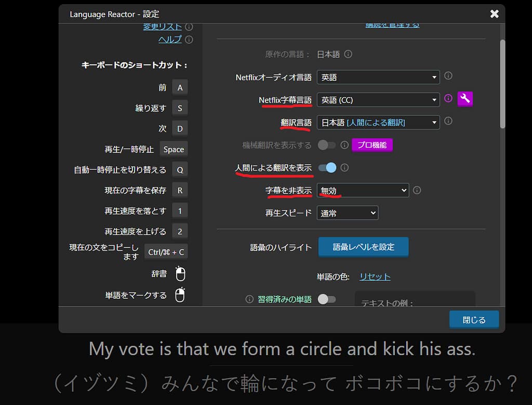532x405 pixels.
Task: Click info icon next to Netflixオーディオ言語 dropdown
Action: 448,76
